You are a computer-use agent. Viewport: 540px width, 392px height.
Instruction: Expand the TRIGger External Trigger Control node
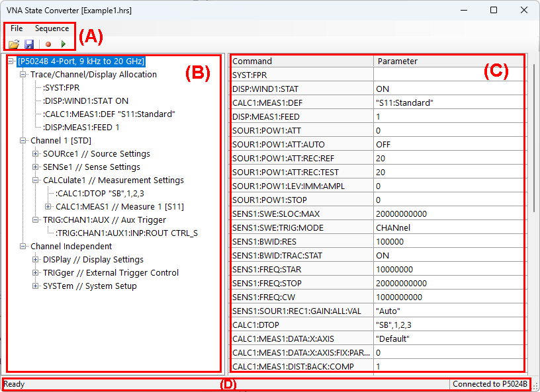point(36,273)
